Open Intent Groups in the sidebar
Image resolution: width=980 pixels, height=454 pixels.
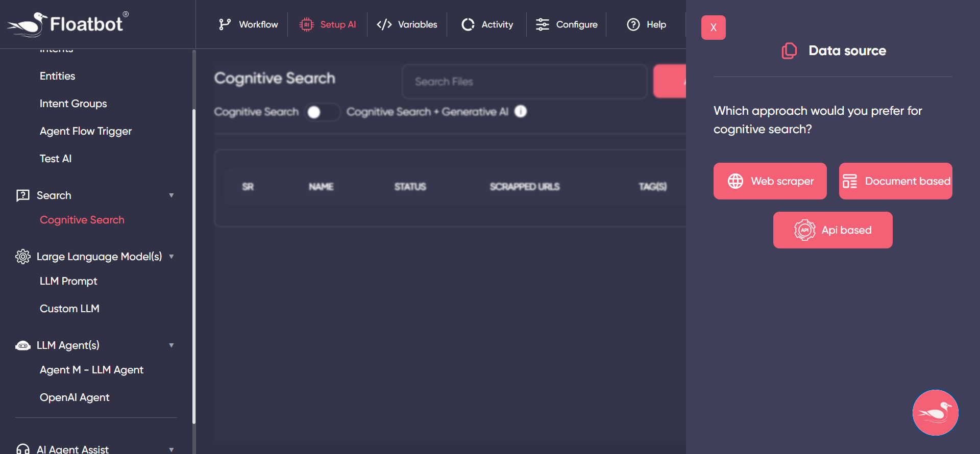click(73, 104)
